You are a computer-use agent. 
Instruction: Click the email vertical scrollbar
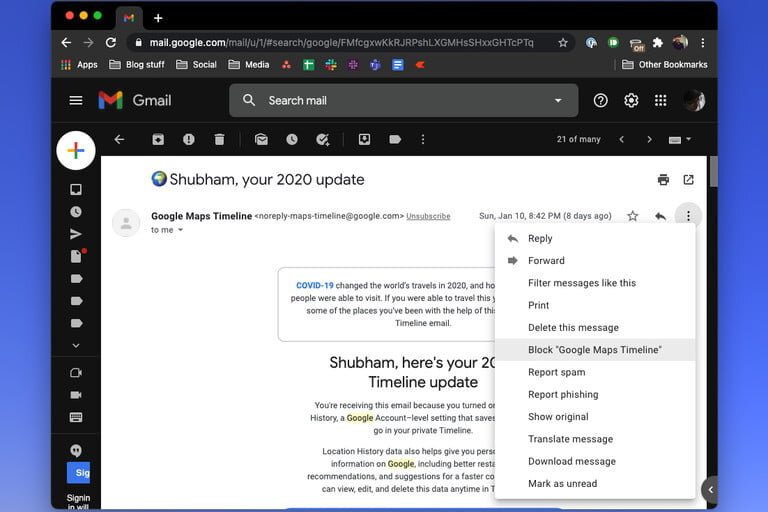pos(714,171)
